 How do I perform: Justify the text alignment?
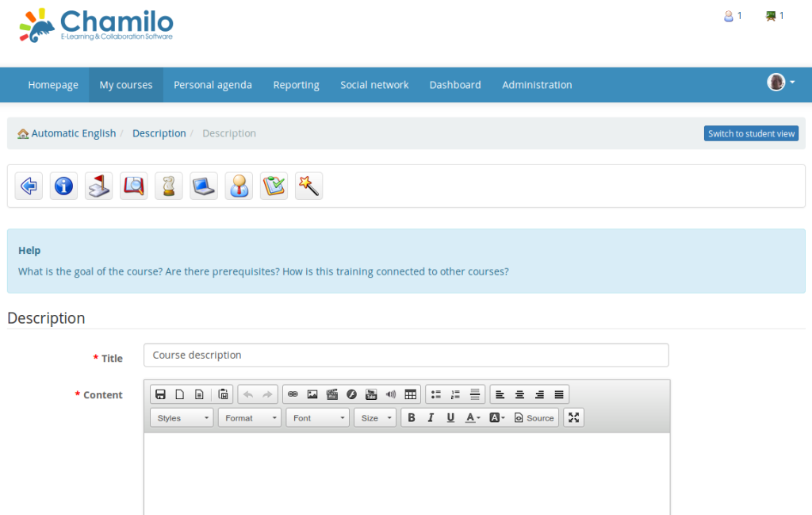559,394
